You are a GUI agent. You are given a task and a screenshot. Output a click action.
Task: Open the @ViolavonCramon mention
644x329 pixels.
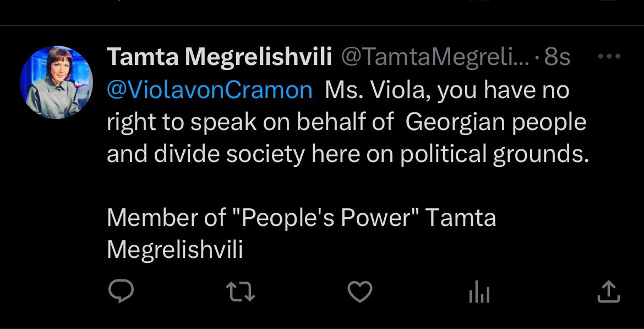point(210,90)
